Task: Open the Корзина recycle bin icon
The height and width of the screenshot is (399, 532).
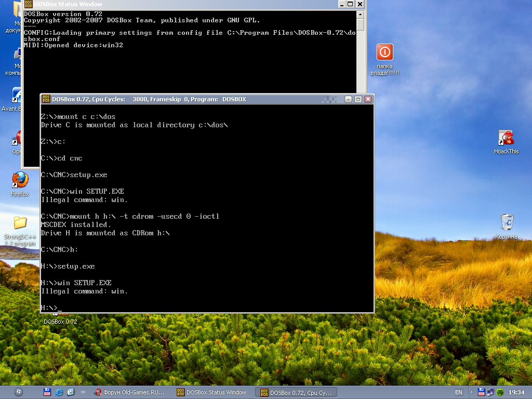Action: (x=506, y=227)
